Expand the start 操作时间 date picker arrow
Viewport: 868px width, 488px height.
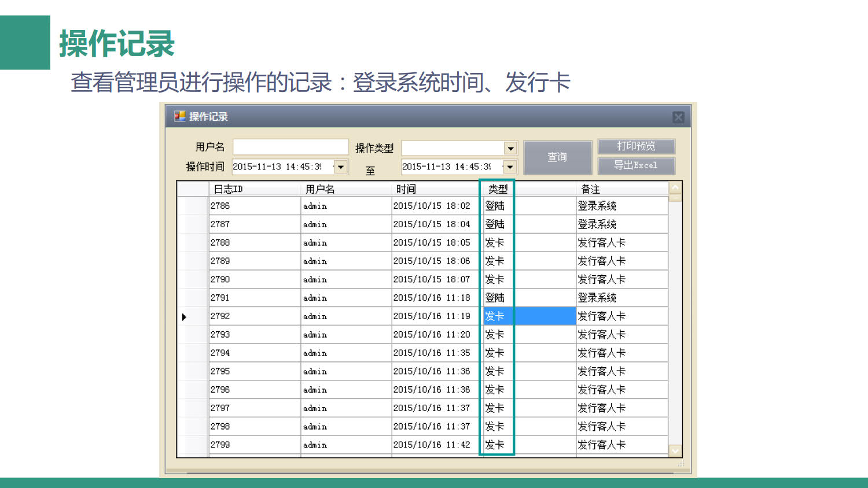point(341,167)
